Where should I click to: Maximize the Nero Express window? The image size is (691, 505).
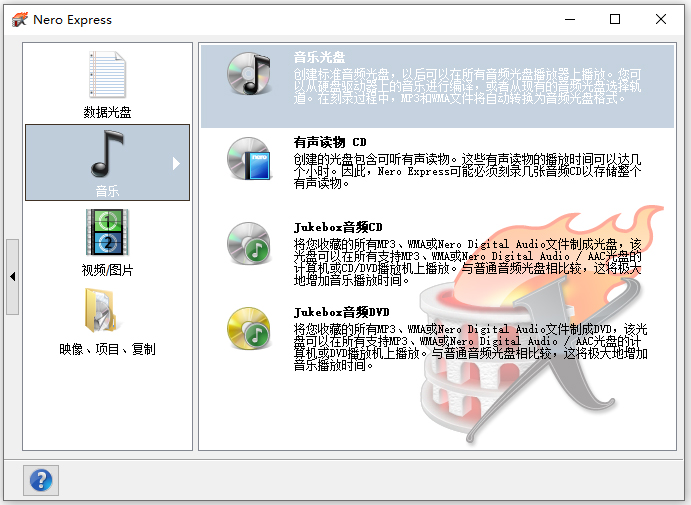[x=615, y=19]
